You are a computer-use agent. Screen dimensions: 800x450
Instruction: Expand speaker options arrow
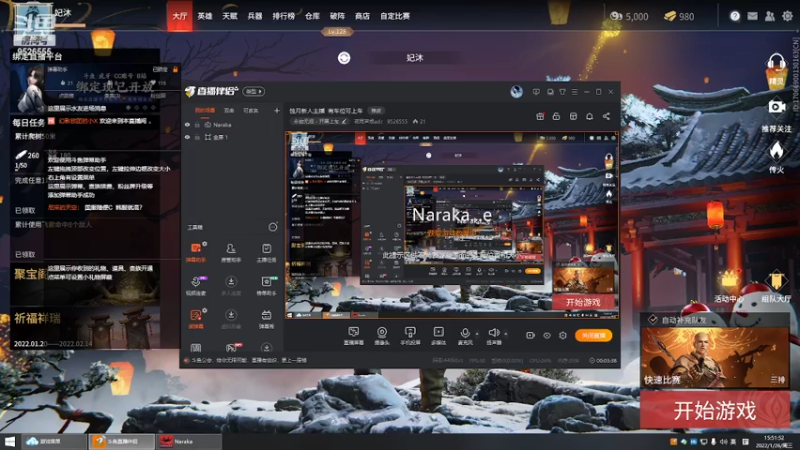[506, 334]
